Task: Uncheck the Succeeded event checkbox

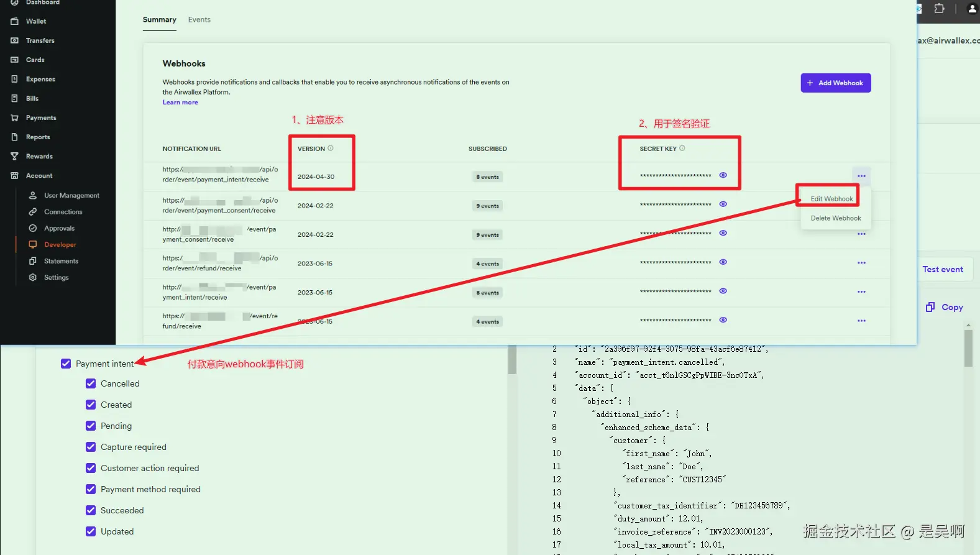Action: click(x=91, y=510)
